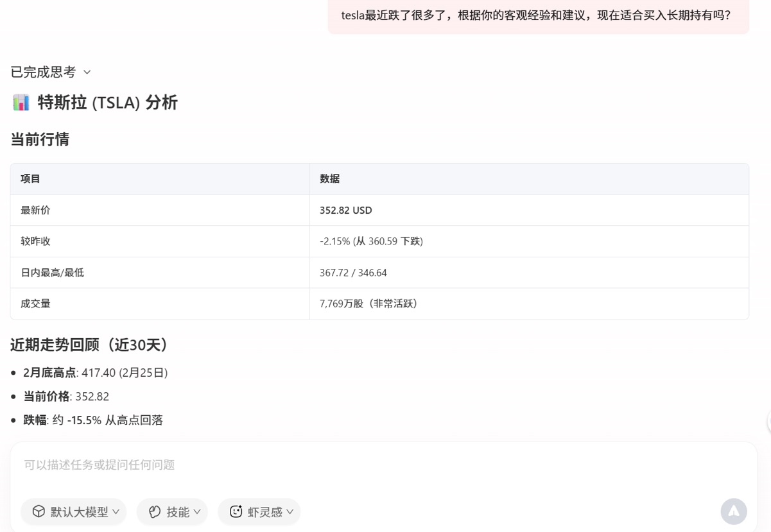Click the 项目 column header
This screenshot has height=532, width=771.
[x=160, y=179]
